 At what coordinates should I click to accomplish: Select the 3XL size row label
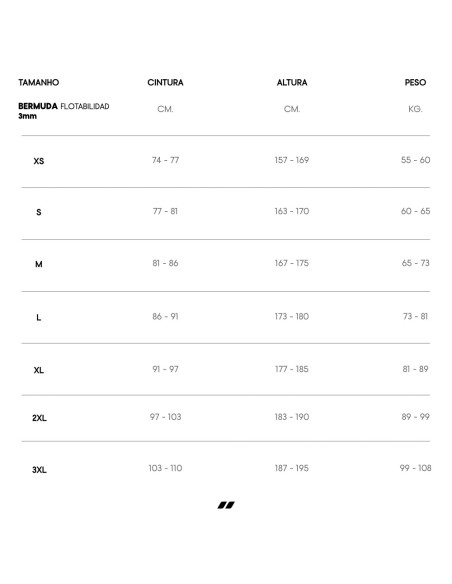(39, 470)
